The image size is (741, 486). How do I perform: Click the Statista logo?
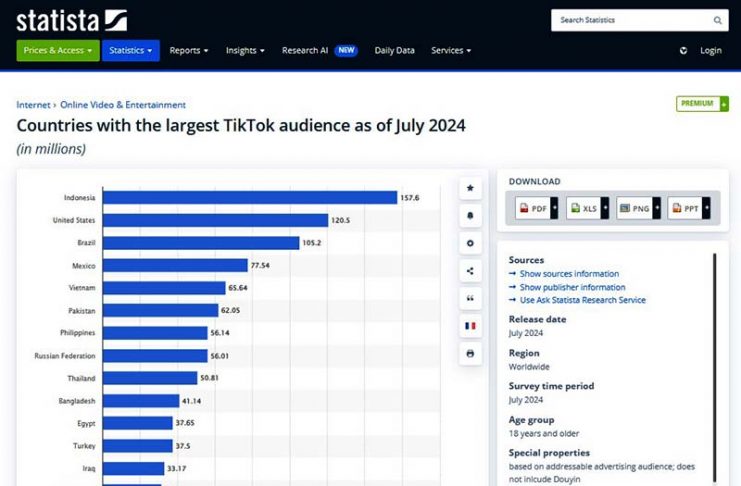(71, 19)
